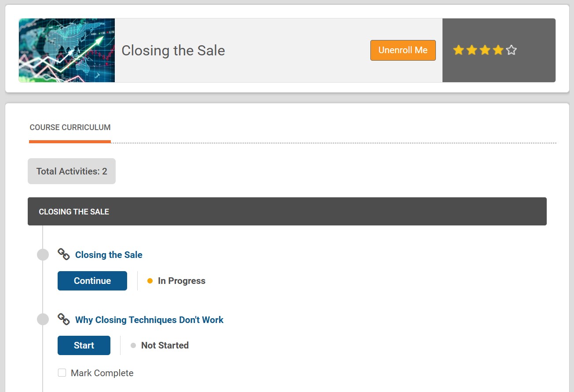Select the fourth star in the rating
This screenshot has height=392, width=574.
(498, 50)
